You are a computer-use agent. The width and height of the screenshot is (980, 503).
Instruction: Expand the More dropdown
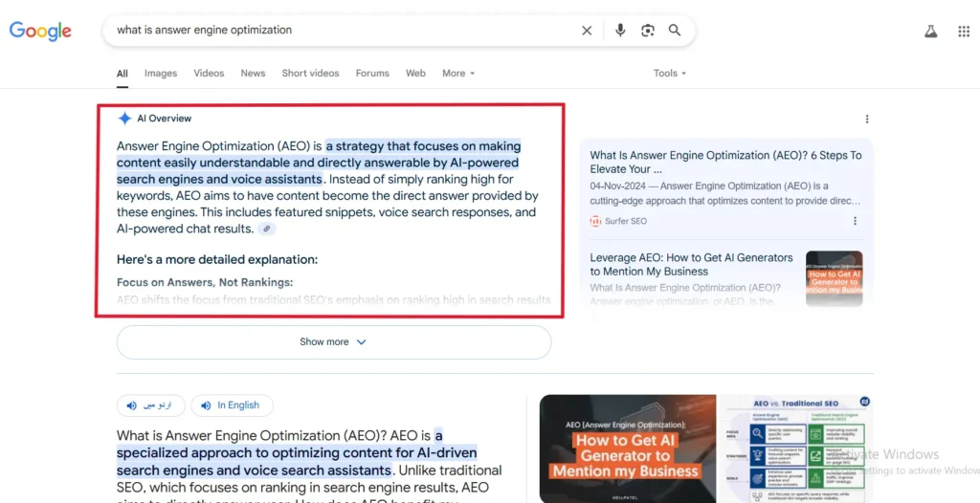click(458, 73)
